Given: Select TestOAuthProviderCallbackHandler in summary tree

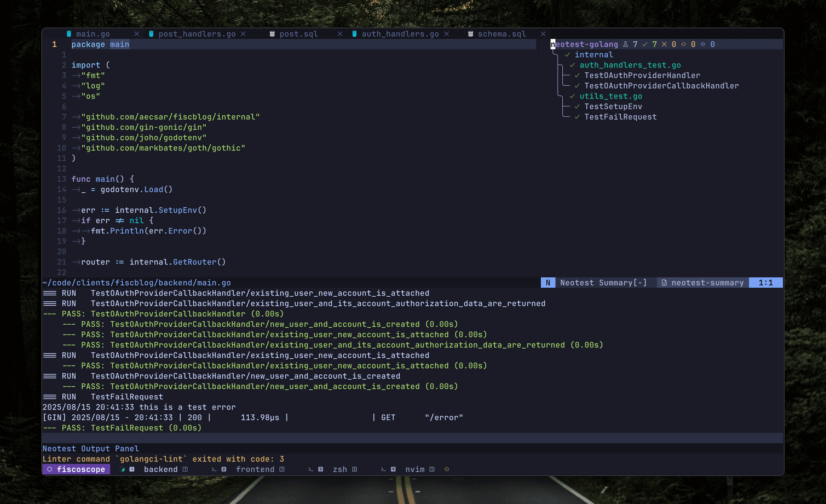Looking at the screenshot, I should click(661, 86).
